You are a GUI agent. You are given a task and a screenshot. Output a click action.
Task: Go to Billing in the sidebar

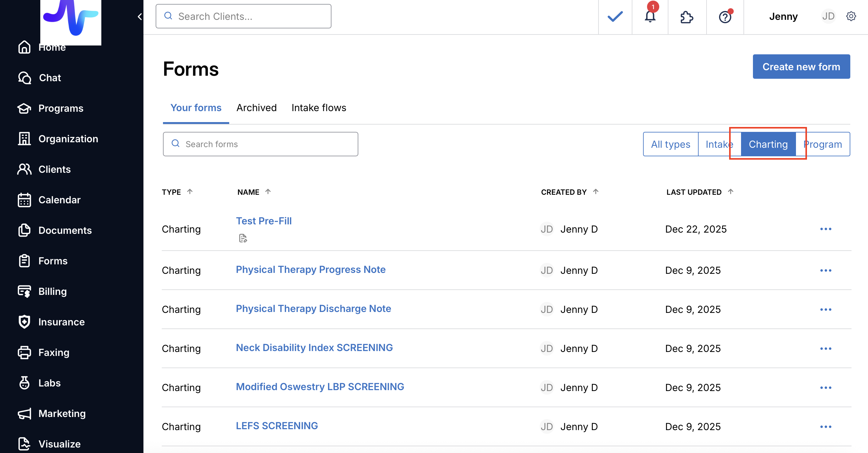click(x=52, y=291)
